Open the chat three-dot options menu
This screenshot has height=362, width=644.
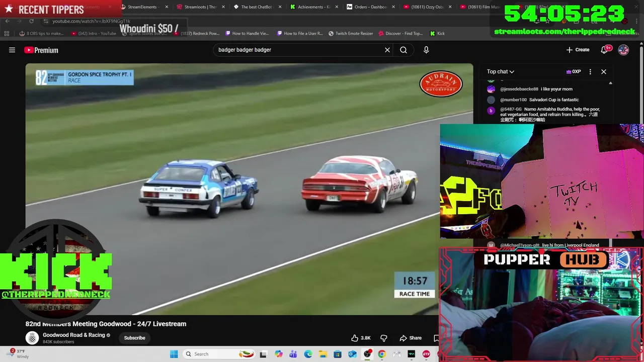tap(590, 71)
